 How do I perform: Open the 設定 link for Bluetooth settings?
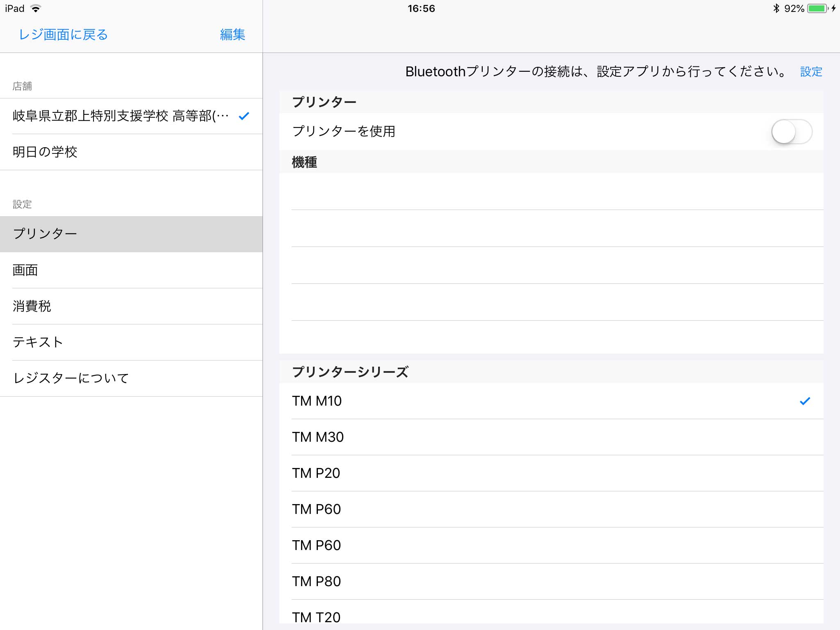click(x=811, y=72)
